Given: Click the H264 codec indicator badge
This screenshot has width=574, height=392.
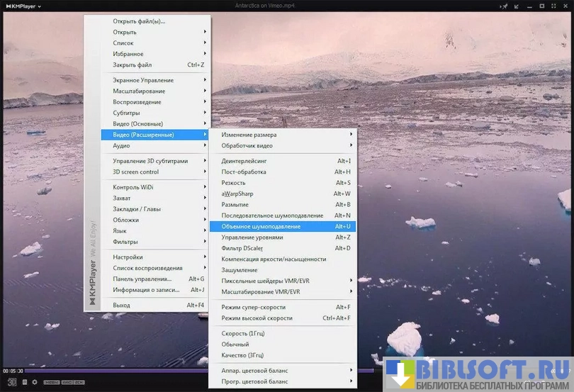Looking at the screenshot, I should [52, 383].
